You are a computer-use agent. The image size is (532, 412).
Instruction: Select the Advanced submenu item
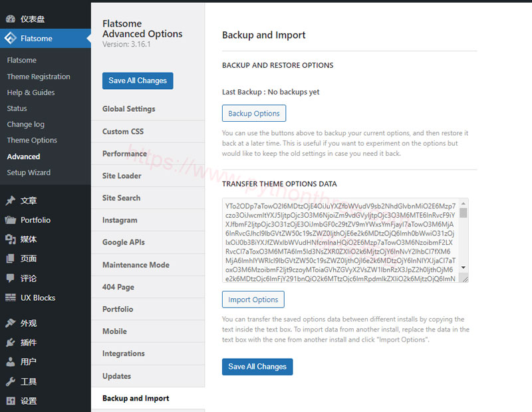tap(23, 156)
